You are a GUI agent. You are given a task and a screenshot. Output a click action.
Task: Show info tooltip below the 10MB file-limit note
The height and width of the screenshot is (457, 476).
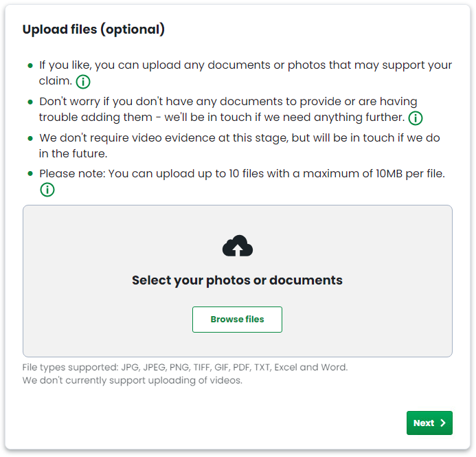click(47, 190)
